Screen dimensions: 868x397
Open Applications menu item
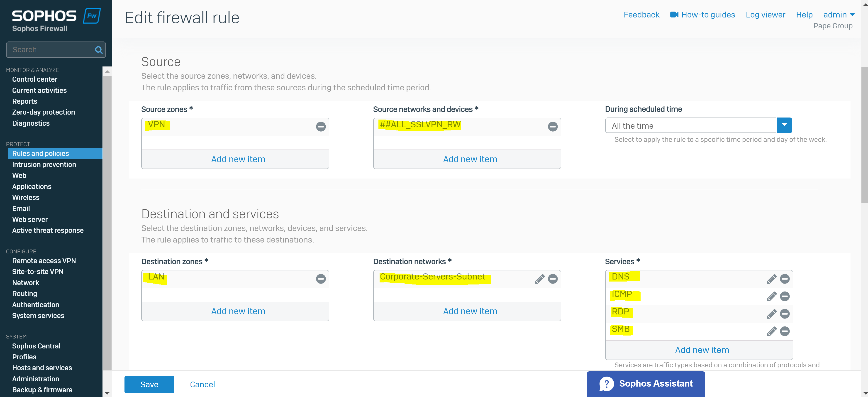[x=32, y=186]
